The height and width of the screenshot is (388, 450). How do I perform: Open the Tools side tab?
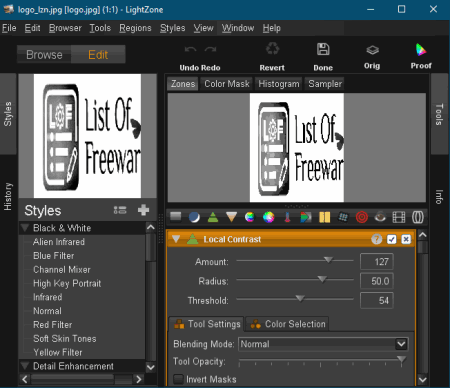click(x=439, y=114)
